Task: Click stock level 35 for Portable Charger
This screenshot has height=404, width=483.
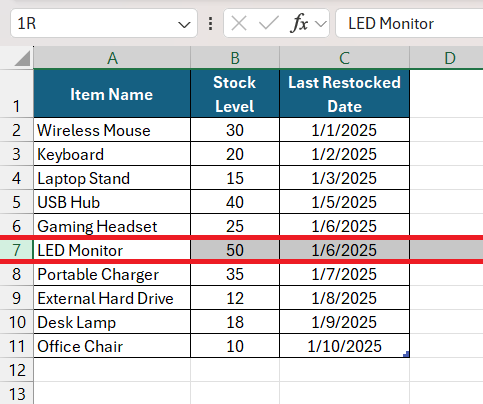Action: click(235, 274)
